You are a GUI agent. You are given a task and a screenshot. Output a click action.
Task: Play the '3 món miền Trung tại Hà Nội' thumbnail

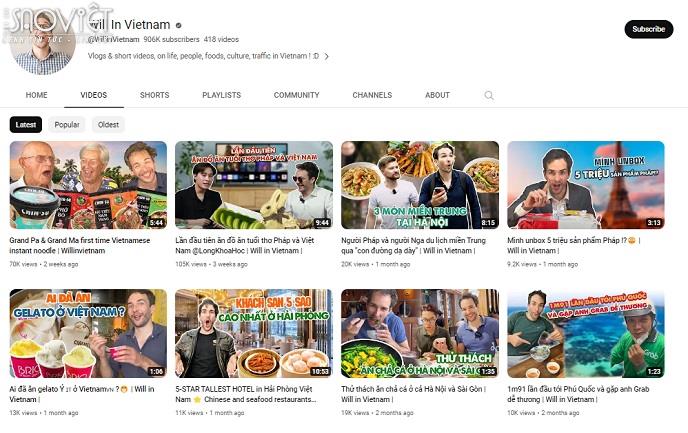click(420, 185)
